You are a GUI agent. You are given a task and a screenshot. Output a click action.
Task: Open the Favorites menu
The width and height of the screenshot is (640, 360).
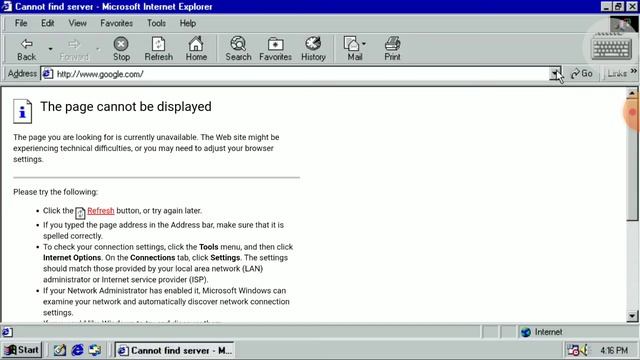coord(116,23)
